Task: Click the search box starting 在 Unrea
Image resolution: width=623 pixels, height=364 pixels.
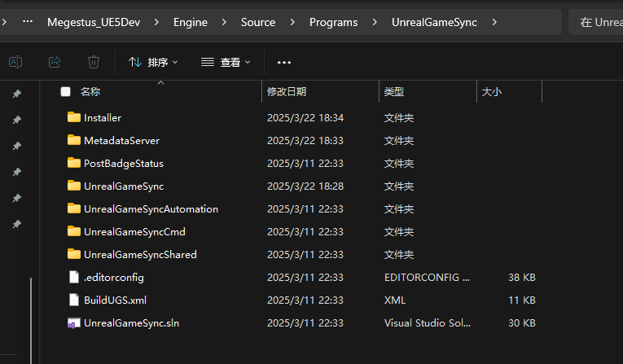Action: click(595, 22)
